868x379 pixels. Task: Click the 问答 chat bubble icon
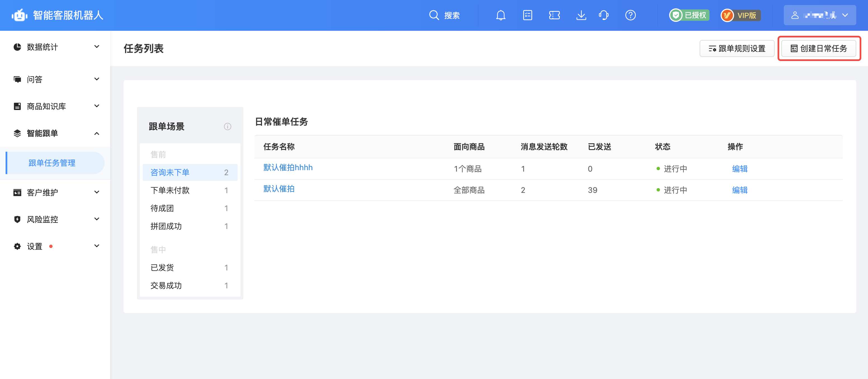click(x=17, y=79)
